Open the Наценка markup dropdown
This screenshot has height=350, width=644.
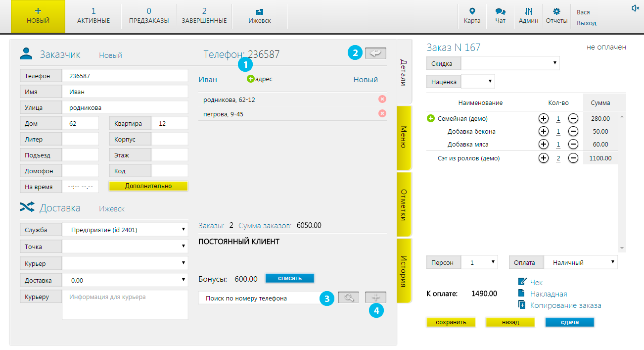478,81
